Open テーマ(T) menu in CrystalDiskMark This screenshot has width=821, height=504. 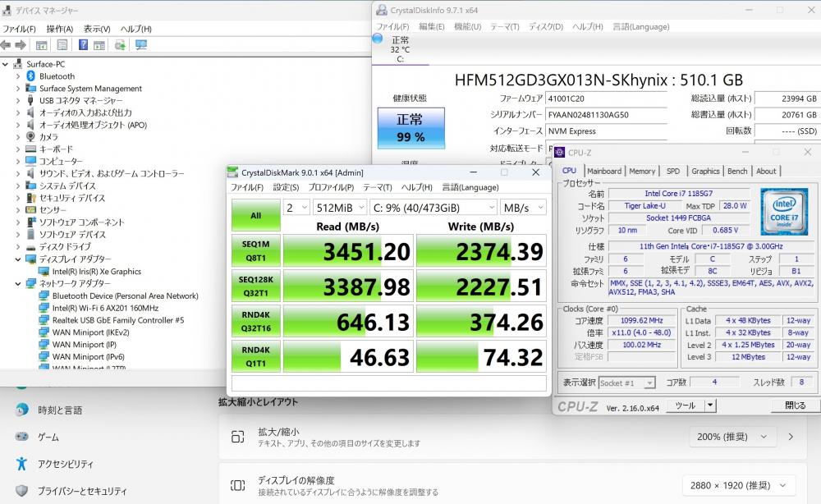(378, 187)
